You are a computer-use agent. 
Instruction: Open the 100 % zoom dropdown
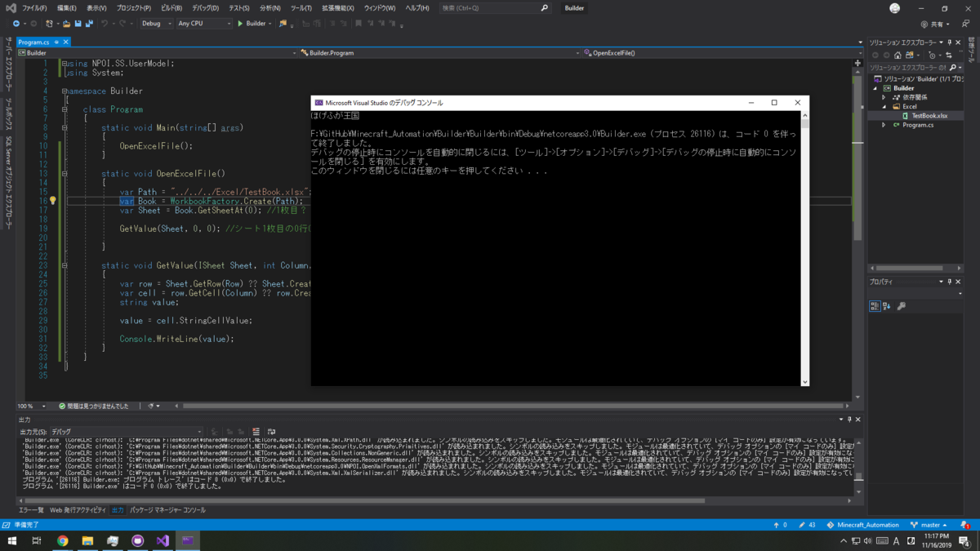[31, 406]
